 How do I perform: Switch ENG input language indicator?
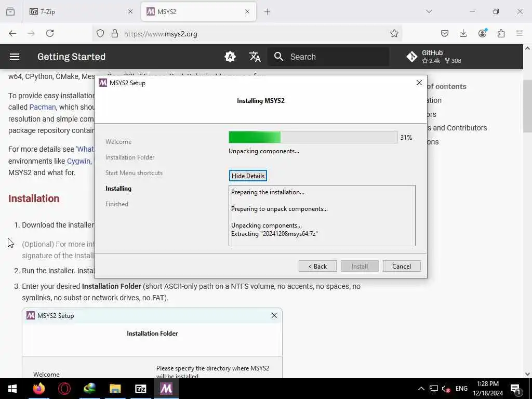pyautogui.click(x=461, y=389)
